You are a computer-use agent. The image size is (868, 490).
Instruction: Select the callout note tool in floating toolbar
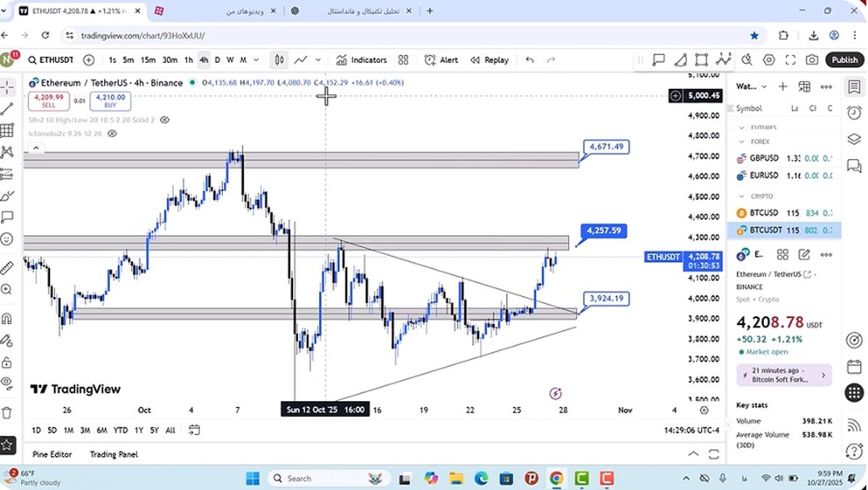click(658, 60)
